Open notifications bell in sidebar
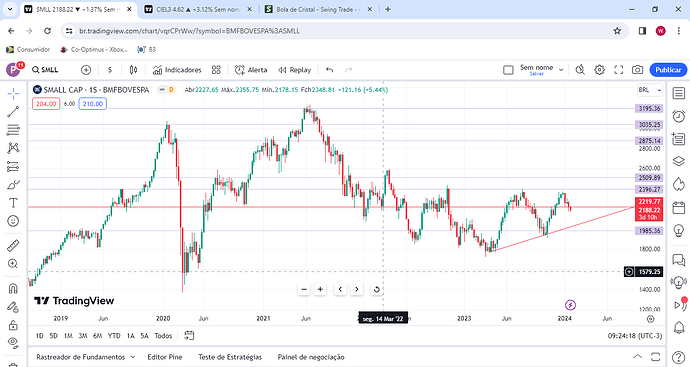690x367 pixels. tap(679, 327)
